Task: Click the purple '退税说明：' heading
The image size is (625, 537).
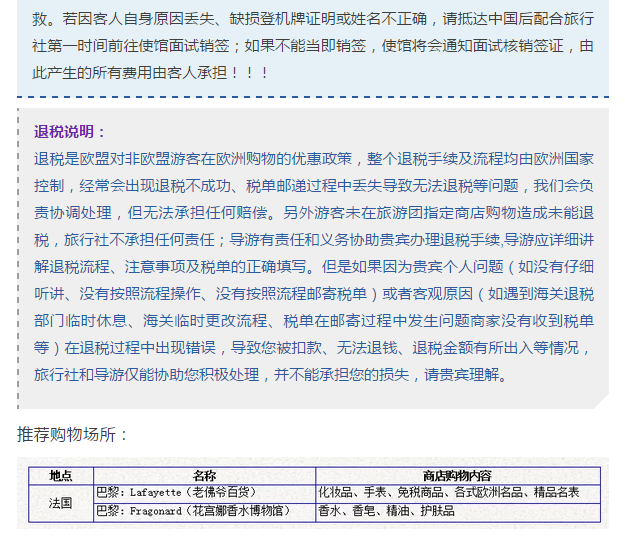Action: point(70,132)
